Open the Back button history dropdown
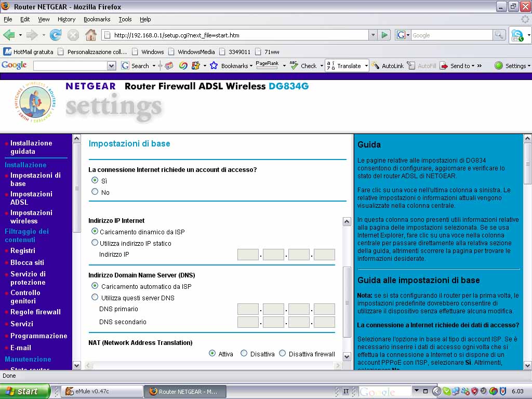532x399 pixels. pos(20,35)
